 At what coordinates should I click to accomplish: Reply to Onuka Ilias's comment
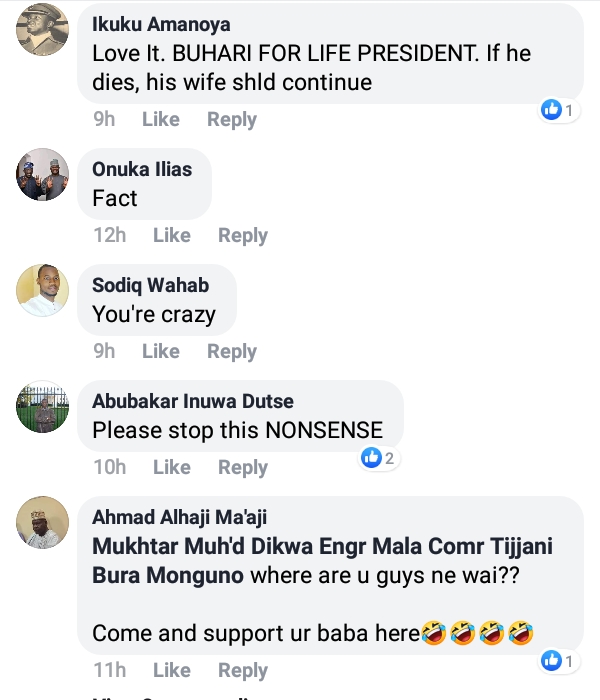tap(243, 235)
